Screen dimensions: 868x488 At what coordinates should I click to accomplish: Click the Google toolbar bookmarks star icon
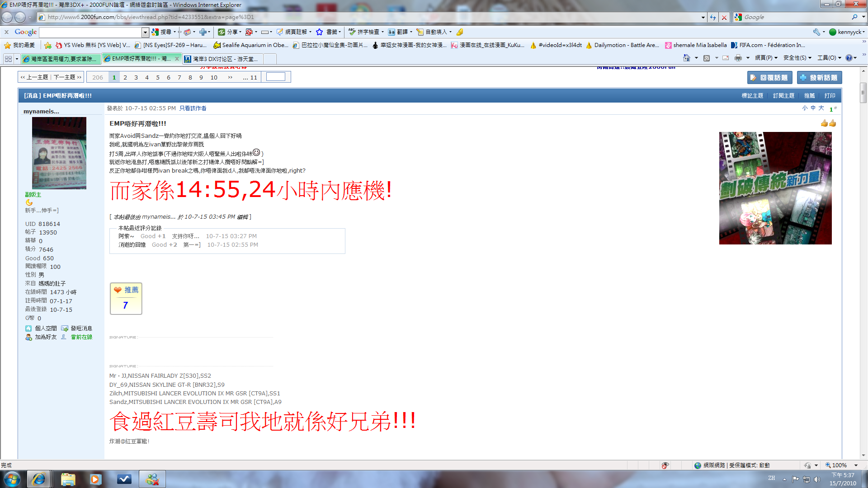coord(319,32)
